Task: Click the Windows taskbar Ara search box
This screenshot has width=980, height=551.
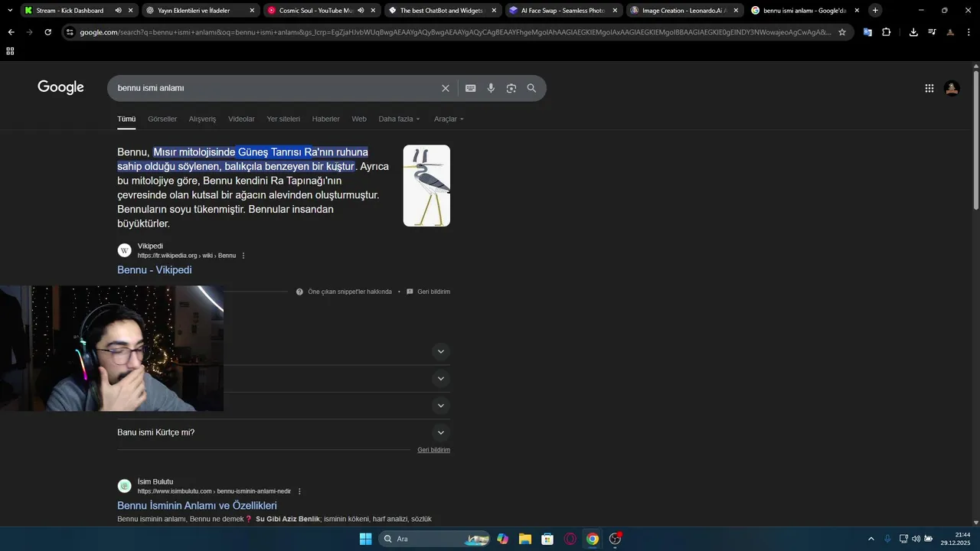Action: (434, 539)
